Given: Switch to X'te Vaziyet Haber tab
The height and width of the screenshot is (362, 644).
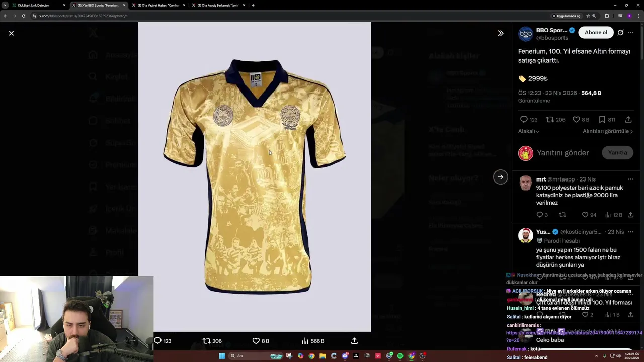Looking at the screenshot, I should point(157,5).
